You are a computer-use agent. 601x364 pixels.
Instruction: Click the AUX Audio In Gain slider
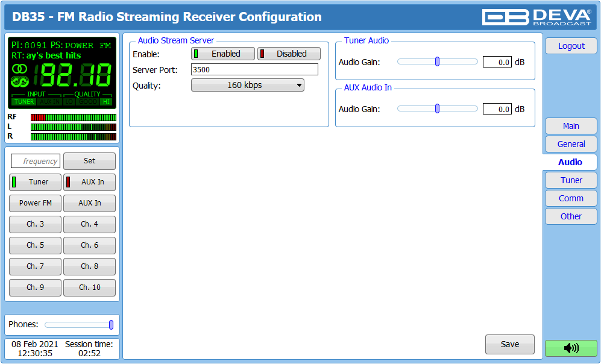pos(437,109)
